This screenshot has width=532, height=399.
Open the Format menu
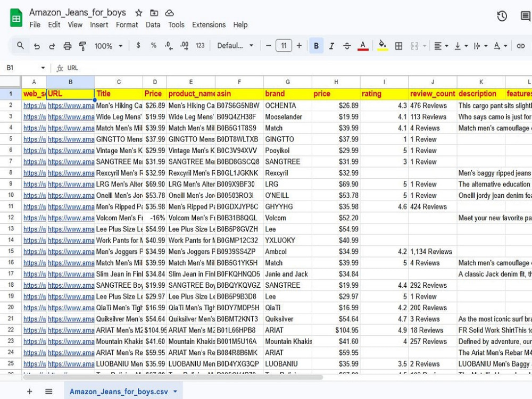pos(127,25)
